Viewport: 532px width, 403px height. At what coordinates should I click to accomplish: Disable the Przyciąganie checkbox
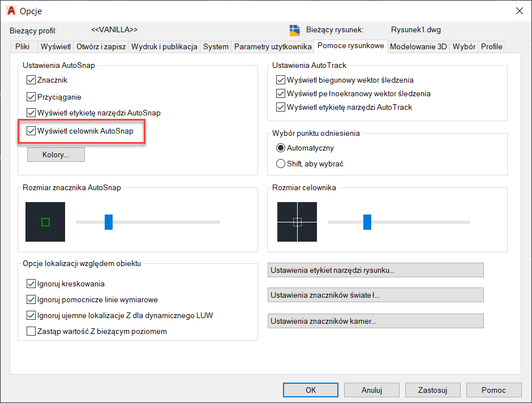tap(31, 97)
